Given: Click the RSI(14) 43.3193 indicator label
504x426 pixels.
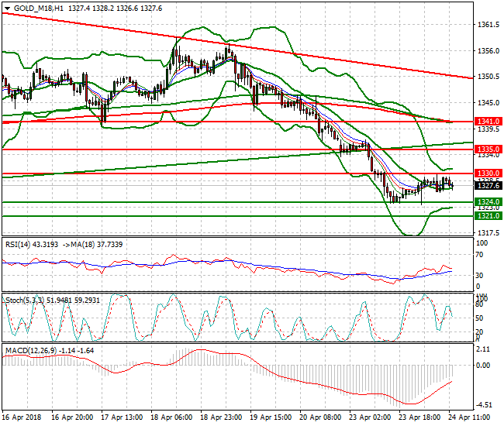Looking at the screenshot, I should tap(32, 245).
